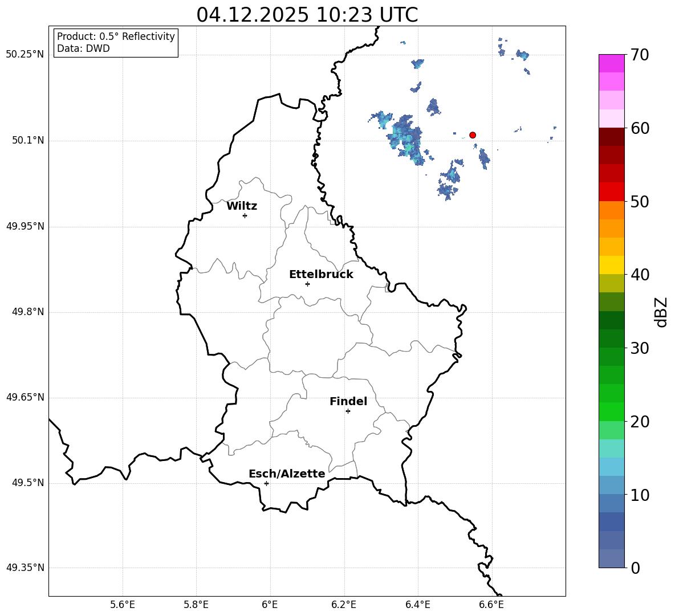Screen dimensions: 675x616
Task: Click the yellow colorbar segment above 40
Action: tap(612, 265)
